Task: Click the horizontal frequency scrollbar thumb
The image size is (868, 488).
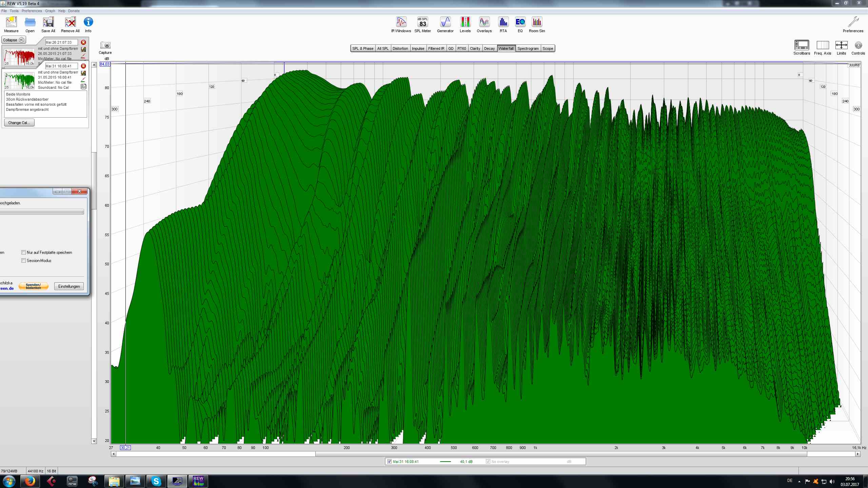Action: pyautogui.click(x=561, y=454)
